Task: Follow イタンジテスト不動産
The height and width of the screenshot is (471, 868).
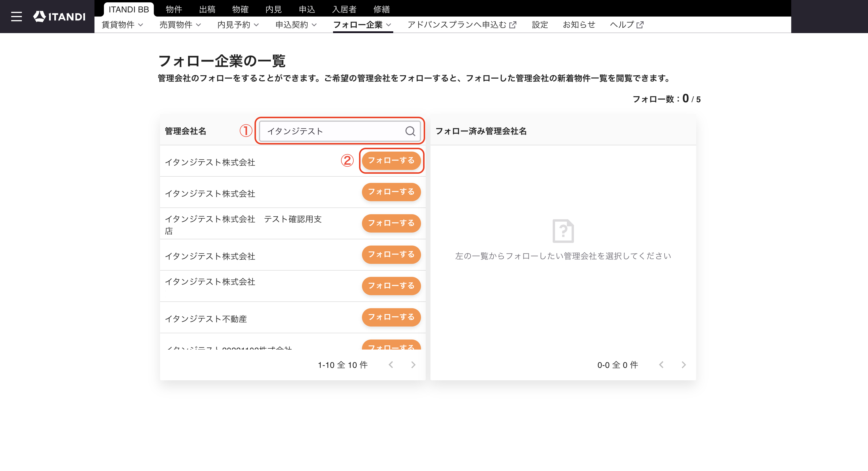Action: coord(391,317)
